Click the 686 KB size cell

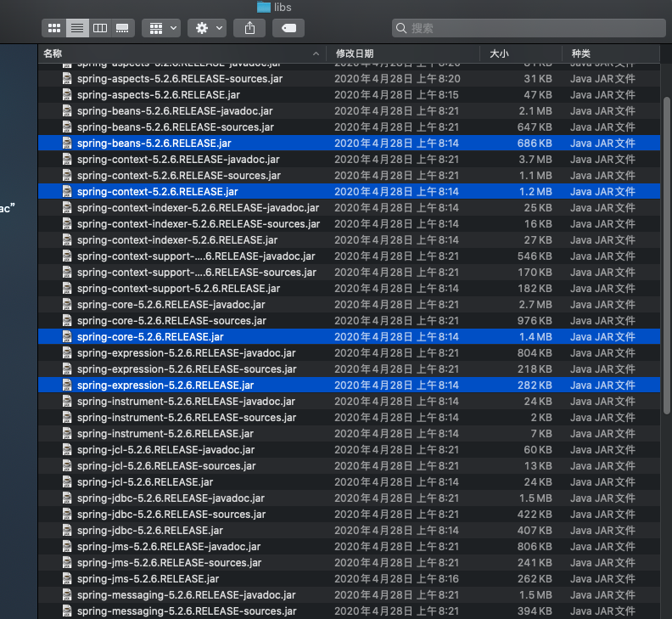pos(535,143)
